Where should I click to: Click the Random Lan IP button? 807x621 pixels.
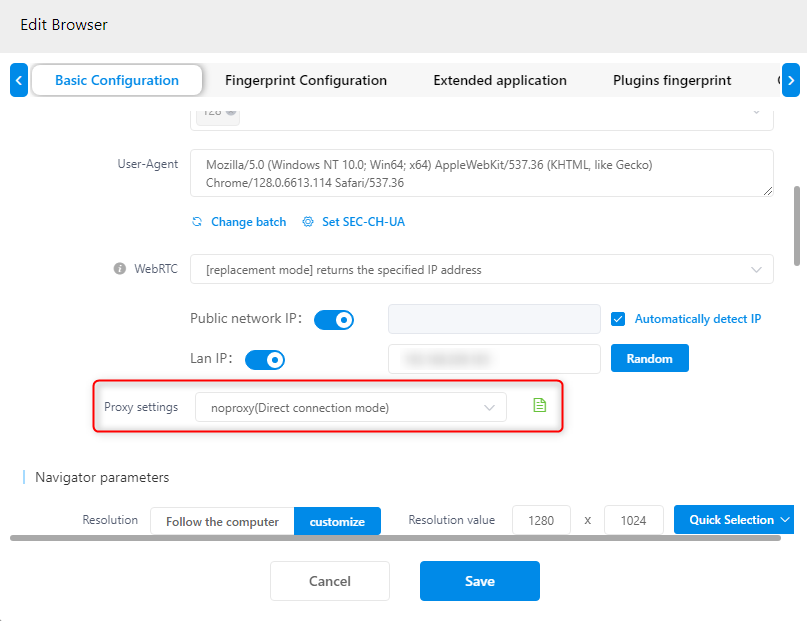(x=650, y=358)
